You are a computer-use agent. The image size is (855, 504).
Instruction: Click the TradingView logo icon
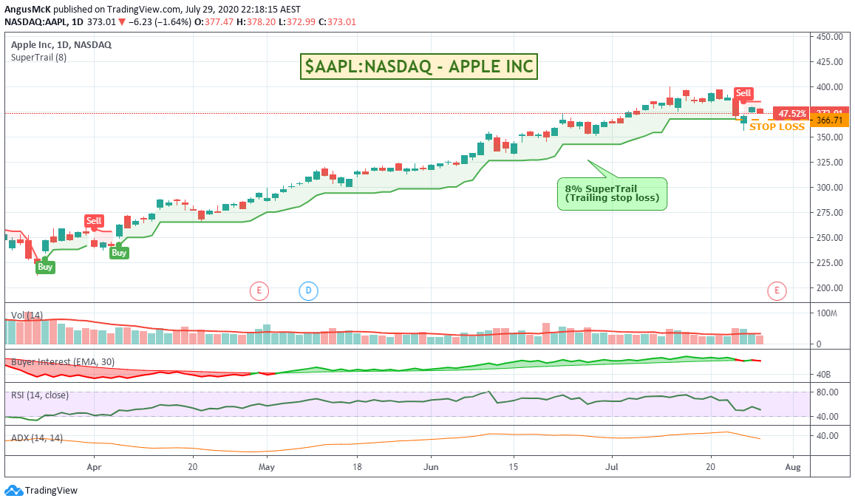click(13, 491)
